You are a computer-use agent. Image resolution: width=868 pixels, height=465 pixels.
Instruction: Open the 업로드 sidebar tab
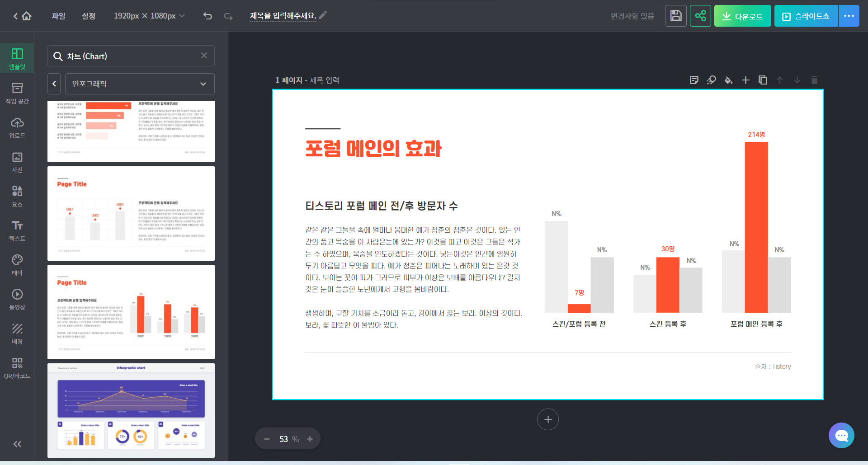point(17,127)
